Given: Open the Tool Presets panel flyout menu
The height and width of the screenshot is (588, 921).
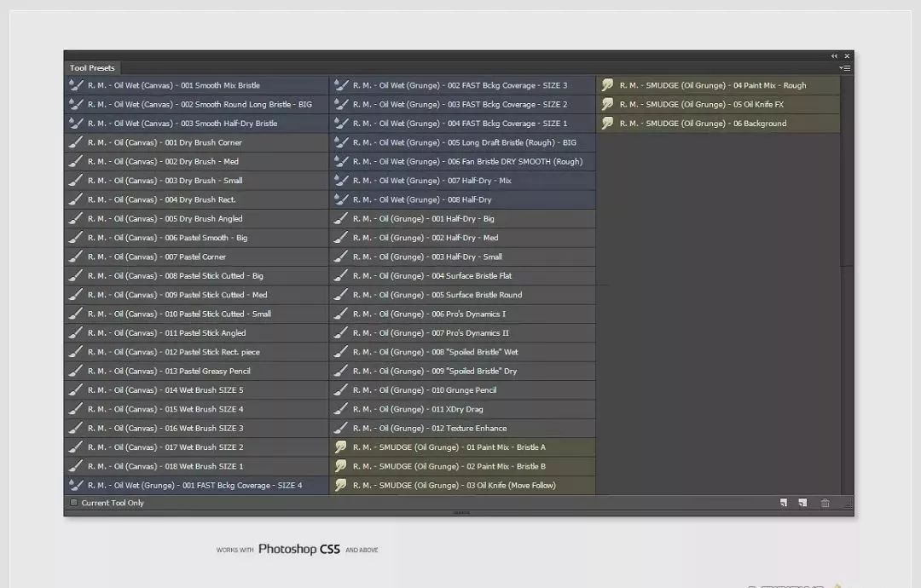Looking at the screenshot, I should (844, 68).
